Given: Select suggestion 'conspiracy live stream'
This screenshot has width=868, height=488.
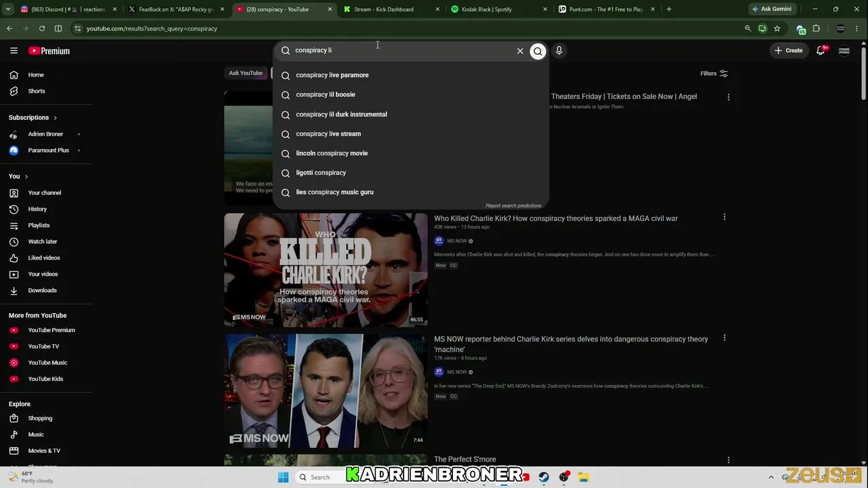Looking at the screenshot, I should click(x=410, y=134).
